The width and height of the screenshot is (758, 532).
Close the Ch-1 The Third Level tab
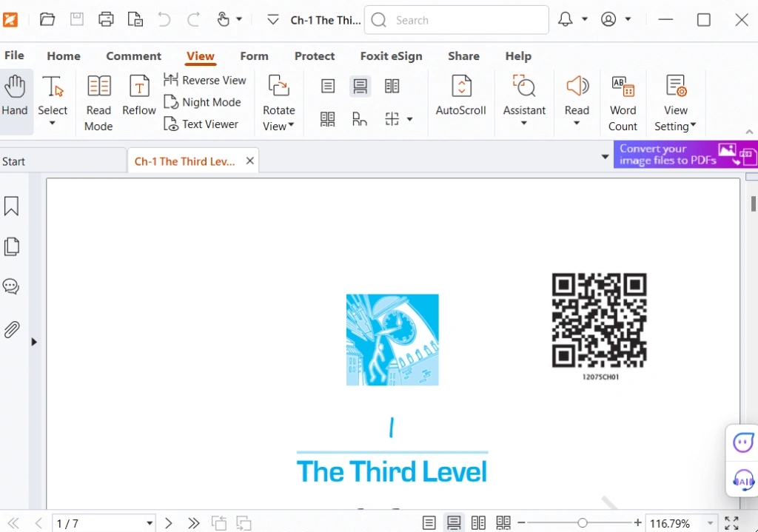[x=250, y=161]
